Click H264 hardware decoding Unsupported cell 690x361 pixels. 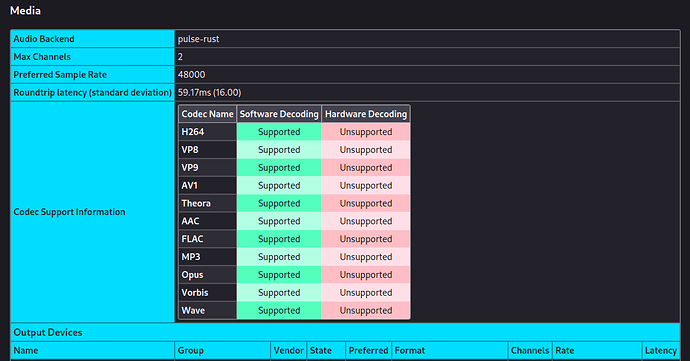click(366, 132)
